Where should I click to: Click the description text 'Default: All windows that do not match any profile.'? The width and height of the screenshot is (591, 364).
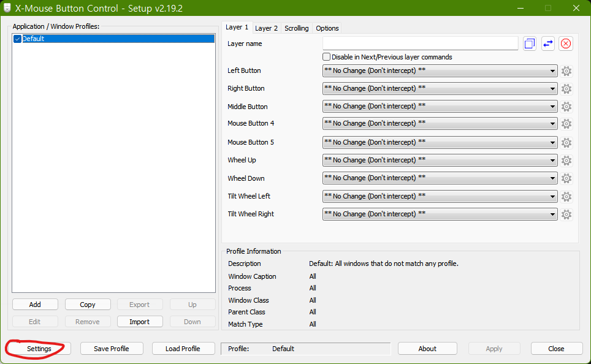pyautogui.click(x=384, y=264)
